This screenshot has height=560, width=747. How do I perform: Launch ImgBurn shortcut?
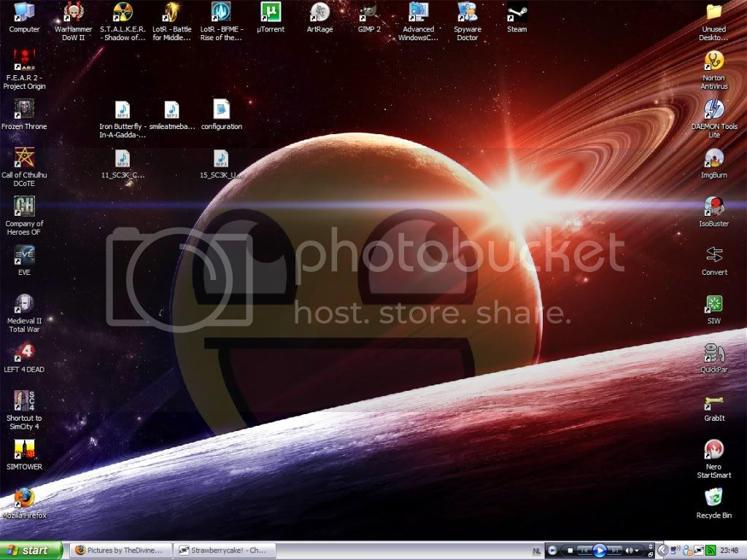[713, 163]
